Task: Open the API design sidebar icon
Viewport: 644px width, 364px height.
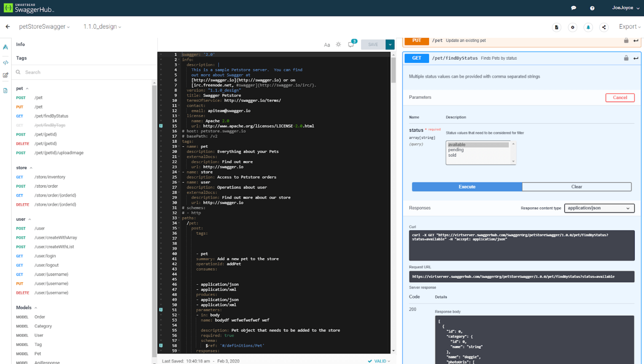Action: [x=6, y=47]
